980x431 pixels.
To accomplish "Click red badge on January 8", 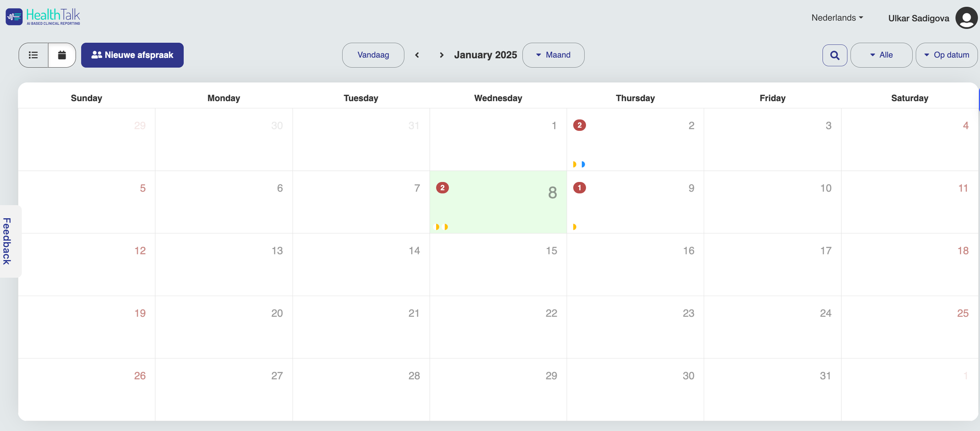I will [x=442, y=188].
